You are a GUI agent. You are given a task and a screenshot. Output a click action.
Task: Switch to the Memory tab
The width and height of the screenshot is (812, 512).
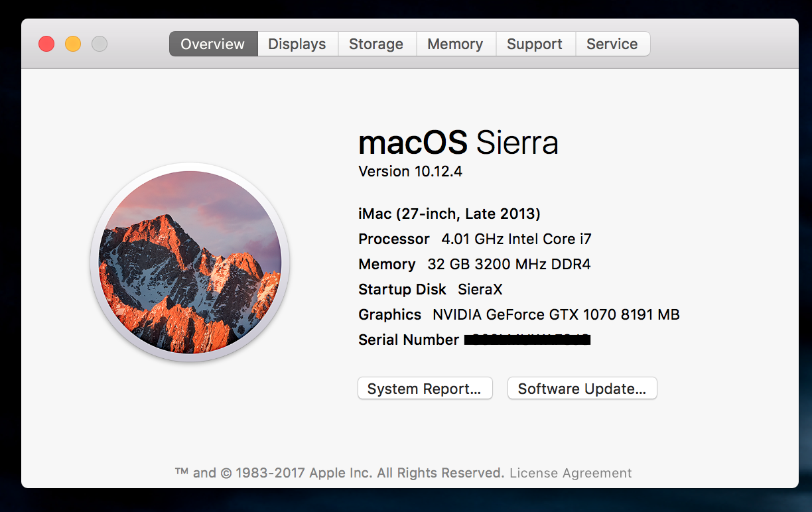pos(455,44)
